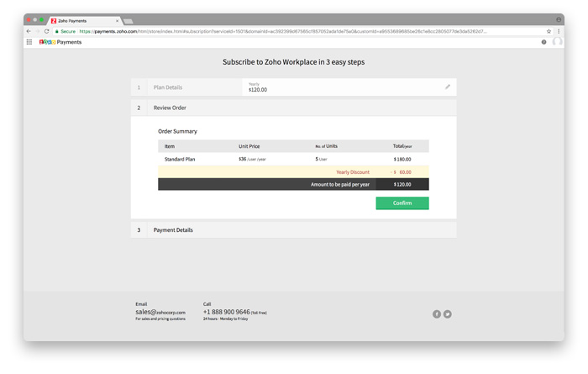The height and width of the screenshot is (374, 588).
Task: Open the Zoho apps grid icon
Action: [x=29, y=42]
